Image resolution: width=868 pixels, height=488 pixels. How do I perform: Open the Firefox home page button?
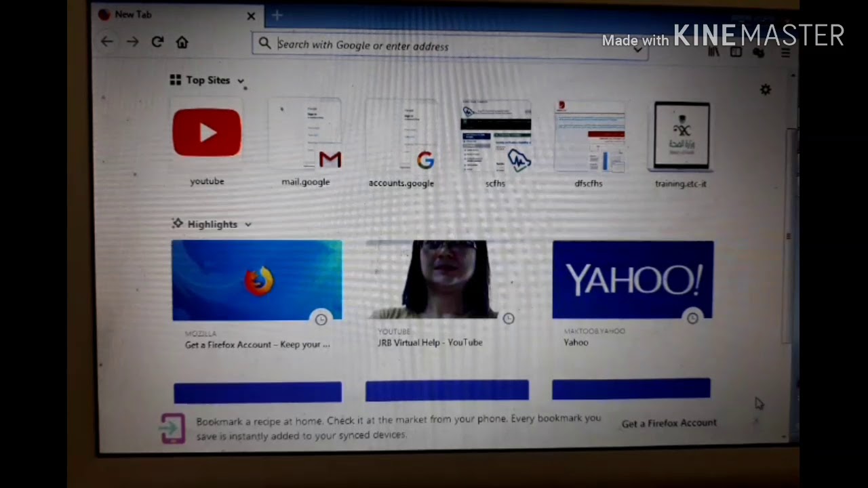[x=182, y=42]
